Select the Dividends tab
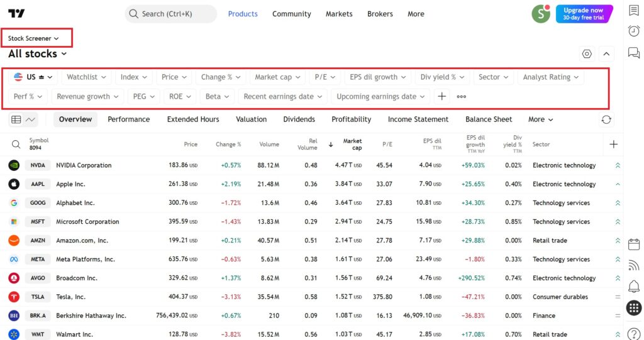The height and width of the screenshot is (340, 644). pos(299,119)
